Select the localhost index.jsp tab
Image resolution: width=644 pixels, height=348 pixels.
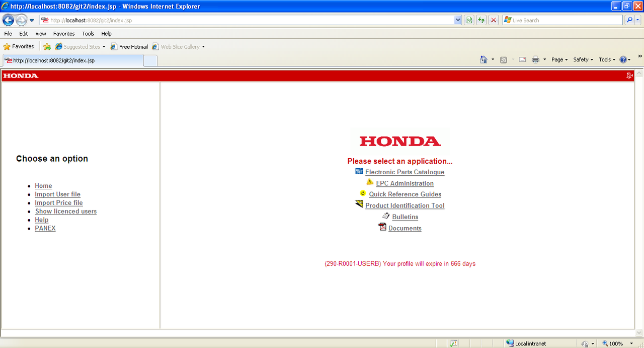[73, 60]
